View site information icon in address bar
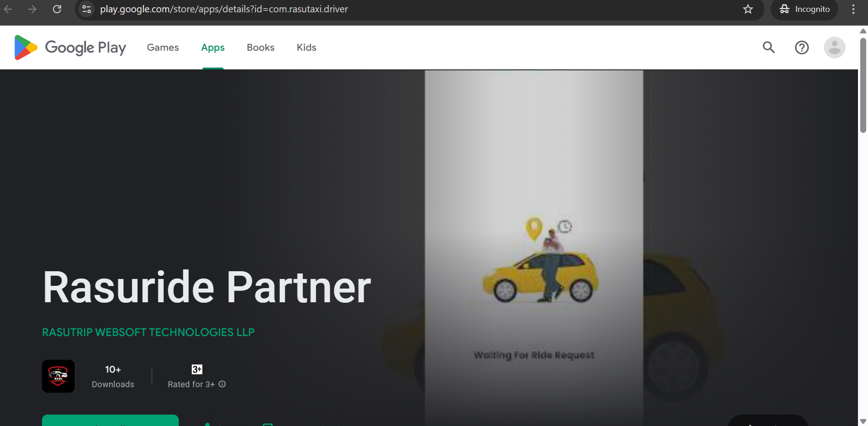The image size is (868, 426). (87, 9)
